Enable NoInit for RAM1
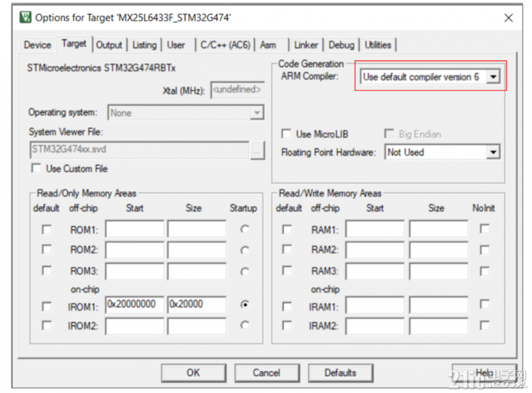This screenshot has width=532, height=393. [485, 229]
